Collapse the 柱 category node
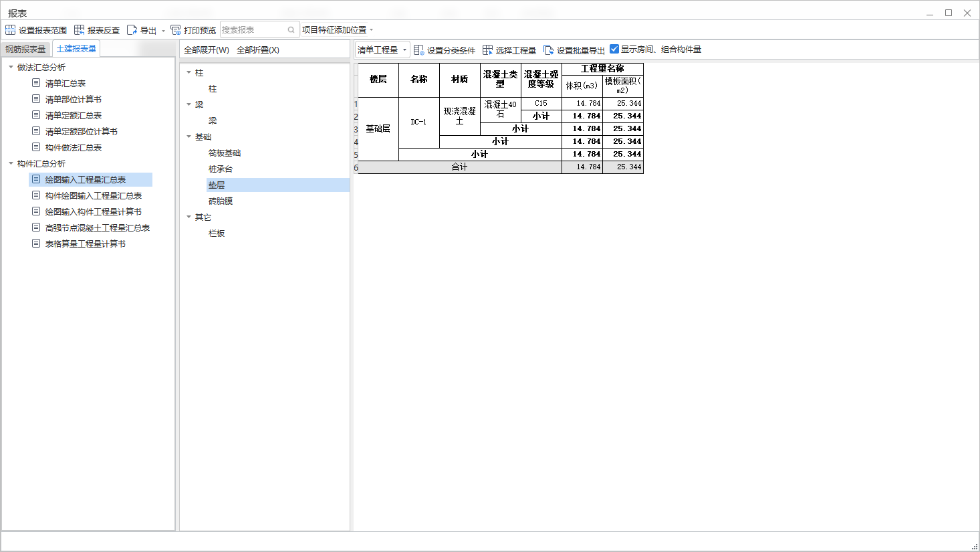This screenshot has width=980, height=552. point(189,72)
